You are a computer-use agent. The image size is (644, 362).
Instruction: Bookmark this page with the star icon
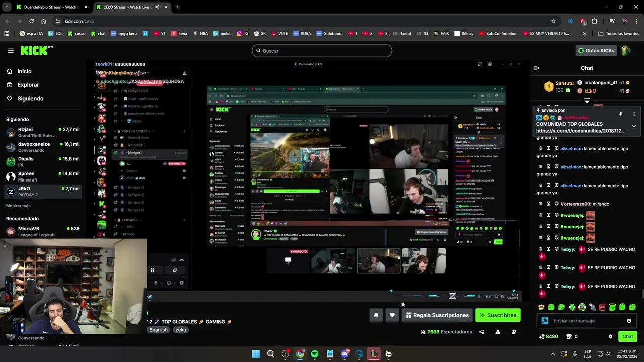coord(553,21)
